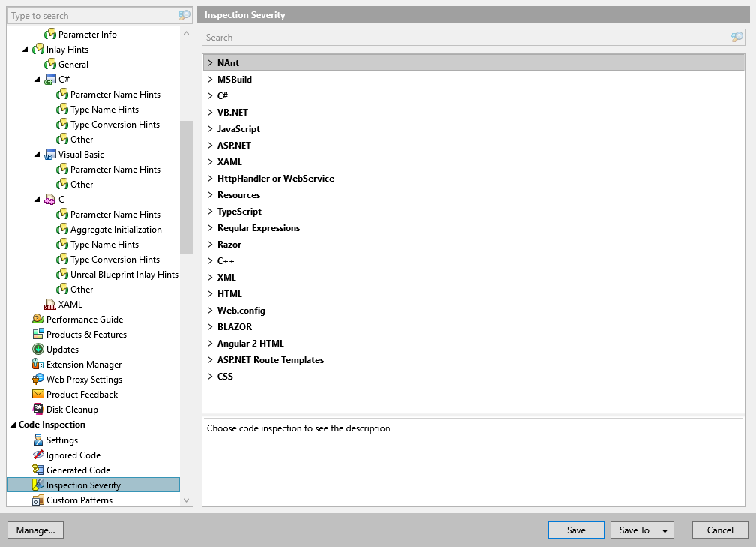Click the Save button
Viewport: 756px width, 547px height.
tap(576, 530)
